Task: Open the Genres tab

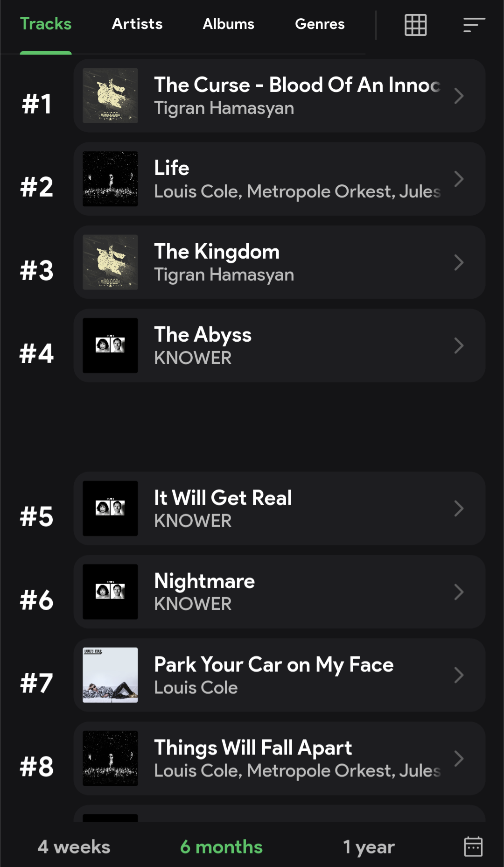Action: [x=320, y=24]
